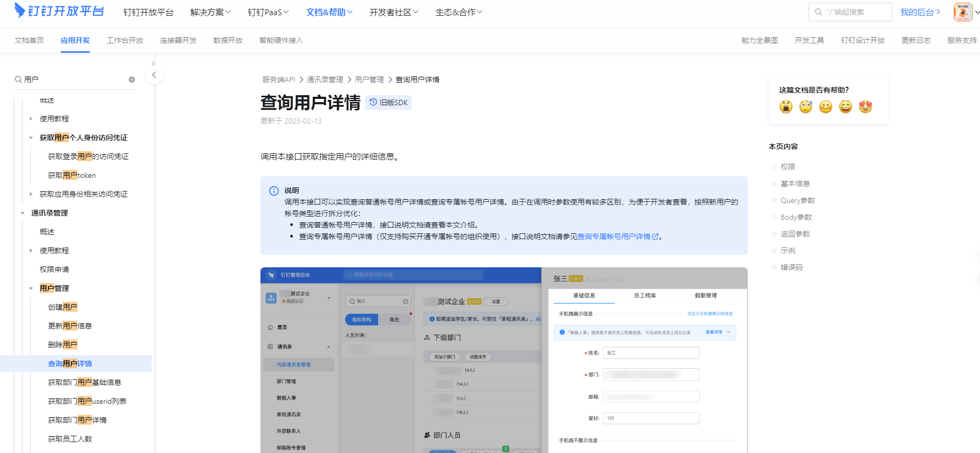Viewport: 980px width, 453px height.
Task: Focus the top search input field
Action: point(850,12)
